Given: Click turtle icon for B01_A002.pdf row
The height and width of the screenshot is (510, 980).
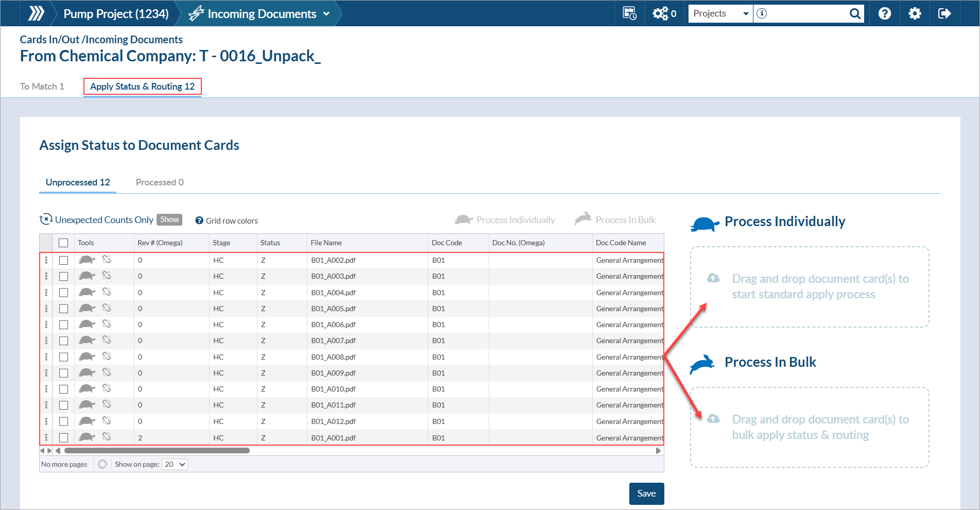Looking at the screenshot, I should [87, 260].
